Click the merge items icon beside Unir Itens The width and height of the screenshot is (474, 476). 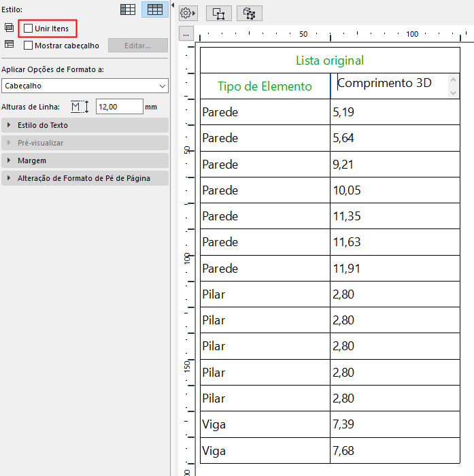(x=9, y=28)
